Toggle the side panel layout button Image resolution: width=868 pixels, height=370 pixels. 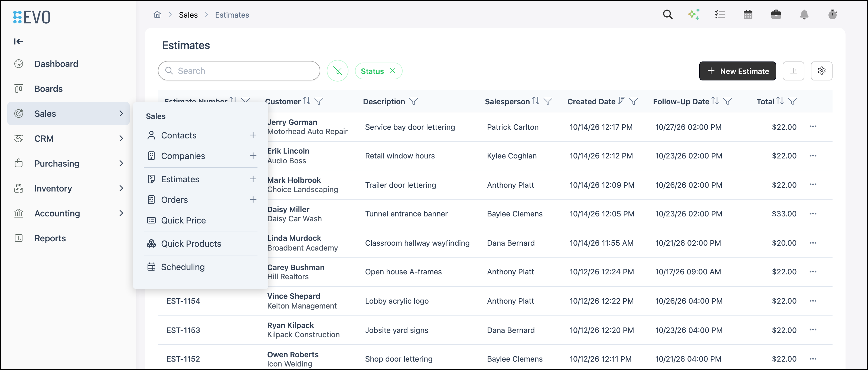click(x=793, y=71)
